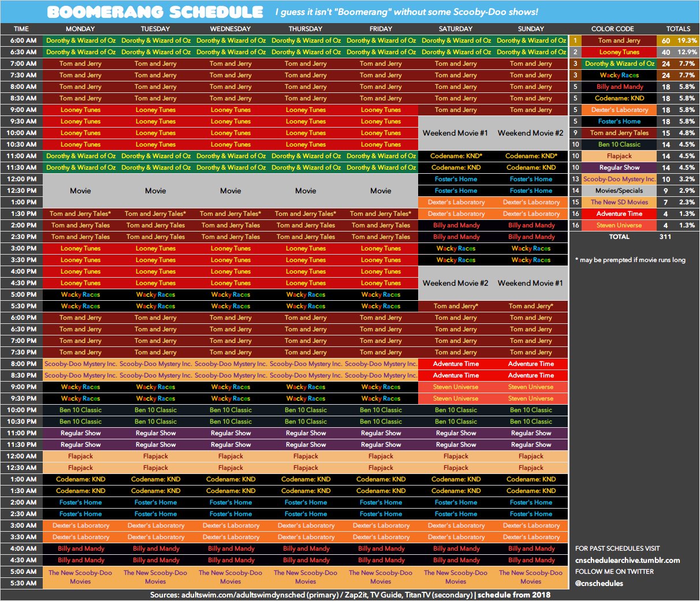Open the cnschedulearchive.tumblr.com link
This screenshot has width=700, height=601.
pos(627,560)
